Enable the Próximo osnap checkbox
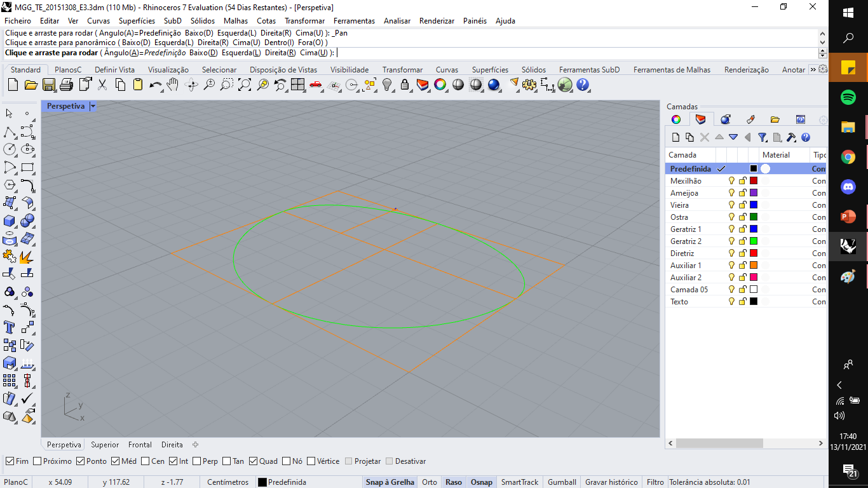 (37, 461)
